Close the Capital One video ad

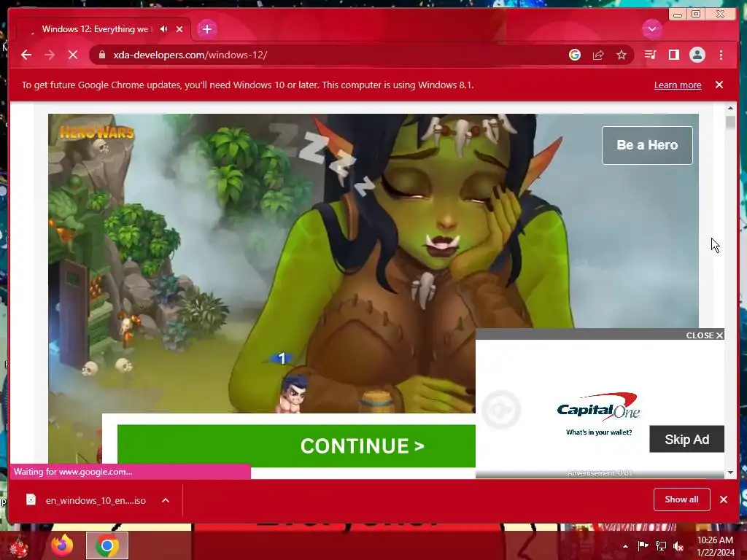click(705, 335)
